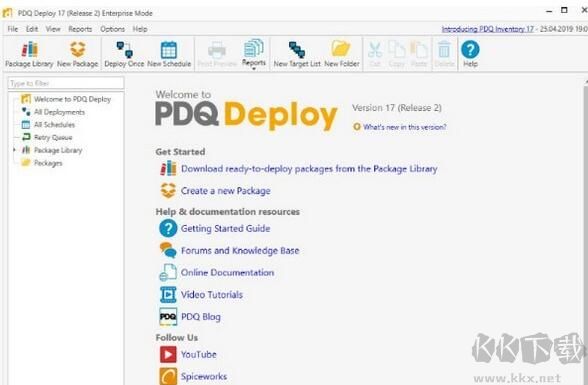Click the Cut scissors toolbar icon
The image size is (588, 385).
pos(375,54)
